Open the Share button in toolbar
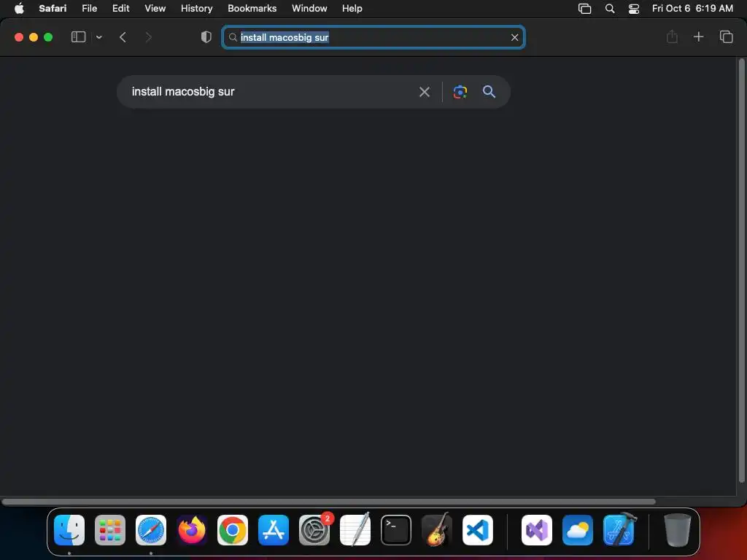747x560 pixels. (672, 36)
